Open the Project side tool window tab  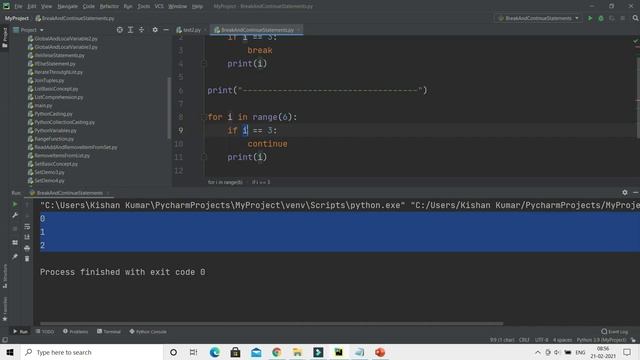tap(5, 38)
